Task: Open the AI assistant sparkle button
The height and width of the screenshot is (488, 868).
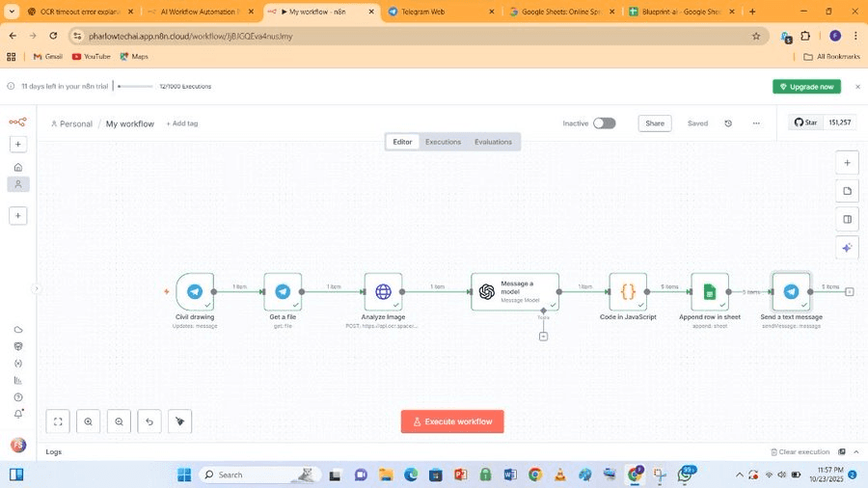Action: pos(847,247)
